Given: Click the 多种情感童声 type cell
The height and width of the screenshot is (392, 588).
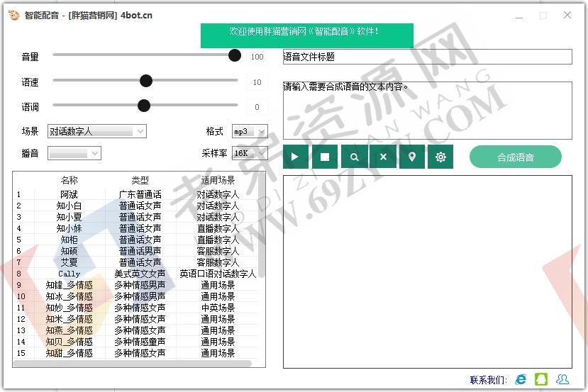Looking at the screenshot, I should pos(140,342).
